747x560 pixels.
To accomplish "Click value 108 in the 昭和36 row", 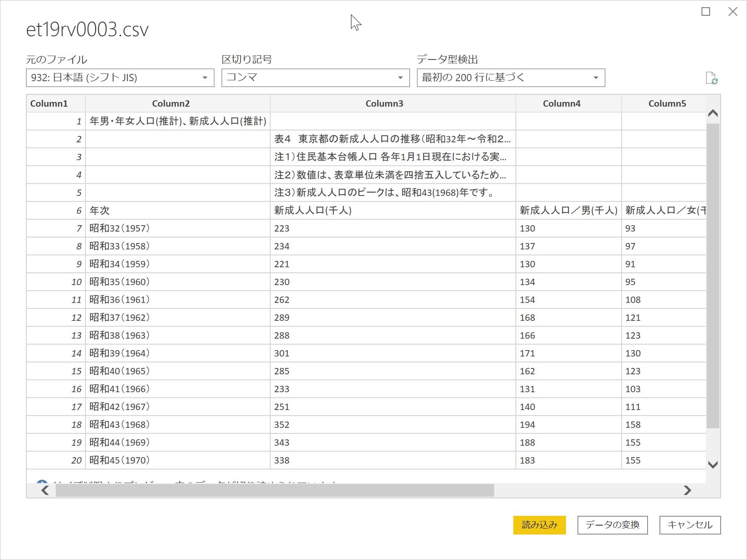I will click(664, 300).
